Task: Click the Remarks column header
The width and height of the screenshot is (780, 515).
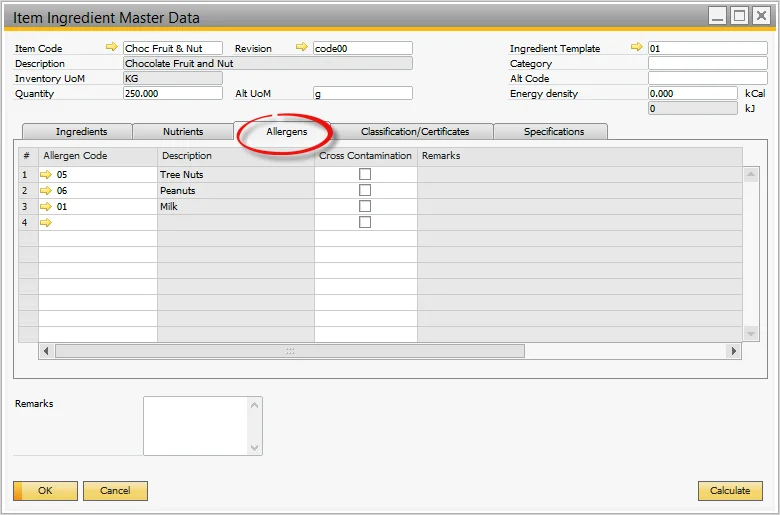Action: [x=580, y=156]
